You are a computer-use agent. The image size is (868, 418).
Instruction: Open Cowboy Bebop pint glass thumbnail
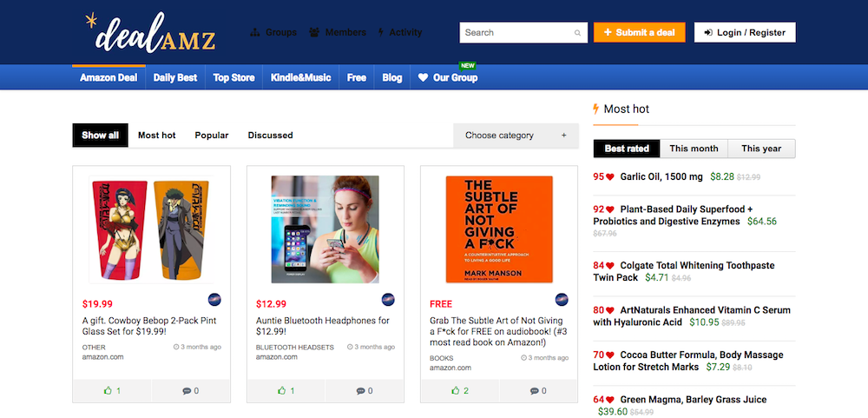[x=151, y=229]
